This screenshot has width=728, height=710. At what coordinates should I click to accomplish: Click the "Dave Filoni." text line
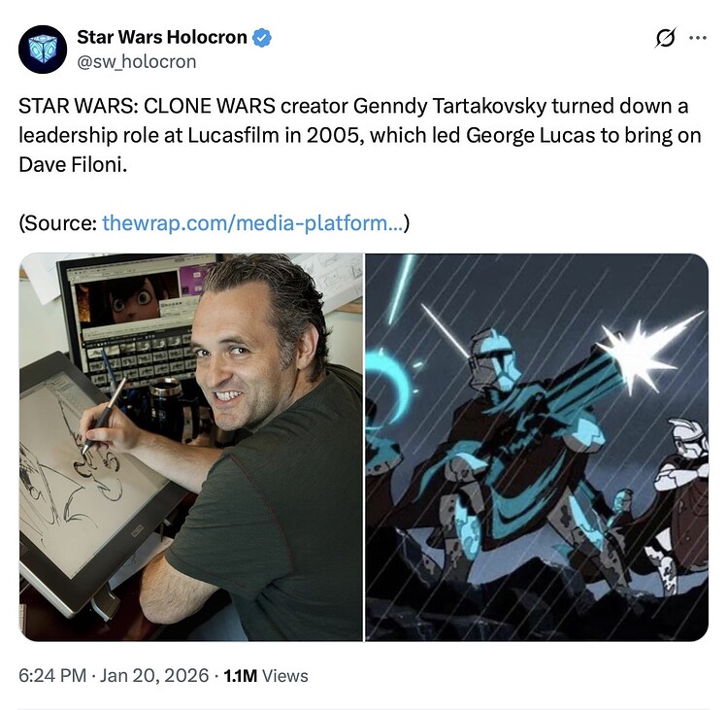pyautogui.click(x=73, y=164)
